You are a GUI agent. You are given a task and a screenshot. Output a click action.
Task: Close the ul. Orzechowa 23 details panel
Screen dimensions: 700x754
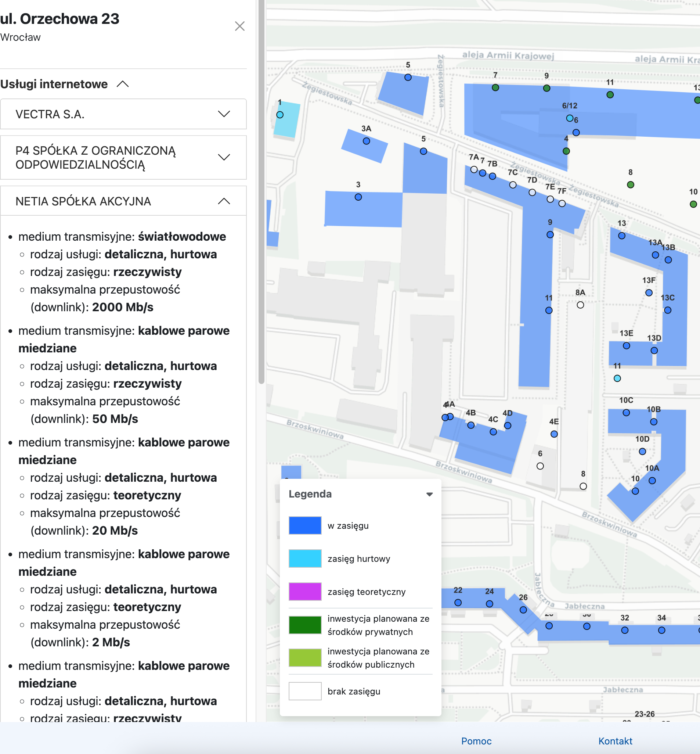(239, 26)
